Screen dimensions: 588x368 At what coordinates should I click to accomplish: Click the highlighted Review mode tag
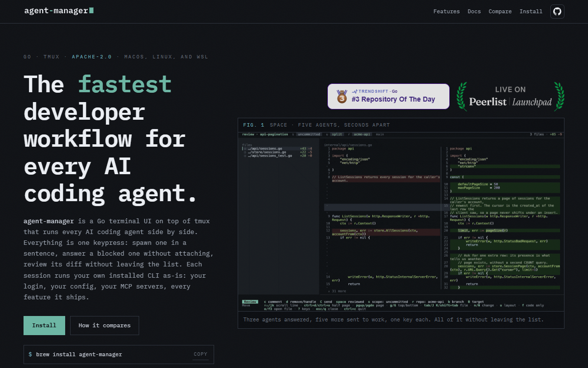(x=250, y=301)
